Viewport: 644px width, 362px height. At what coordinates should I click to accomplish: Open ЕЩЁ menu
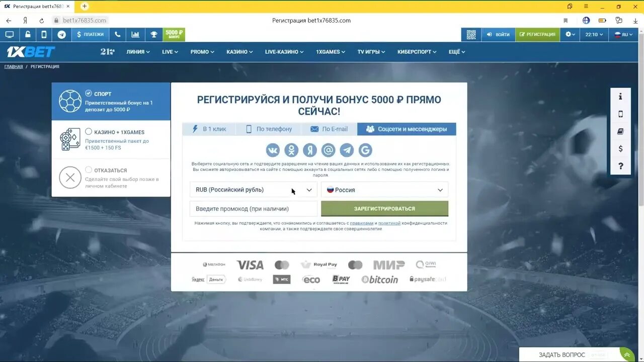coord(457,52)
